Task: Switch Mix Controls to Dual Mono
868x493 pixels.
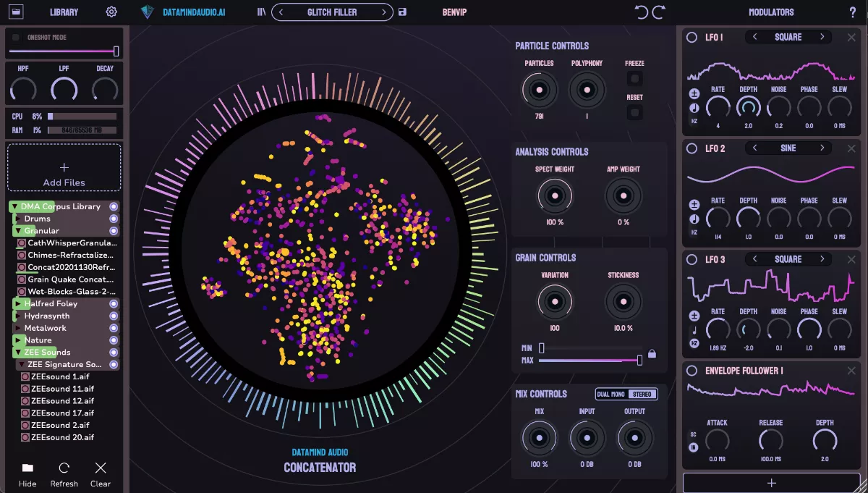Action: [611, 394]
